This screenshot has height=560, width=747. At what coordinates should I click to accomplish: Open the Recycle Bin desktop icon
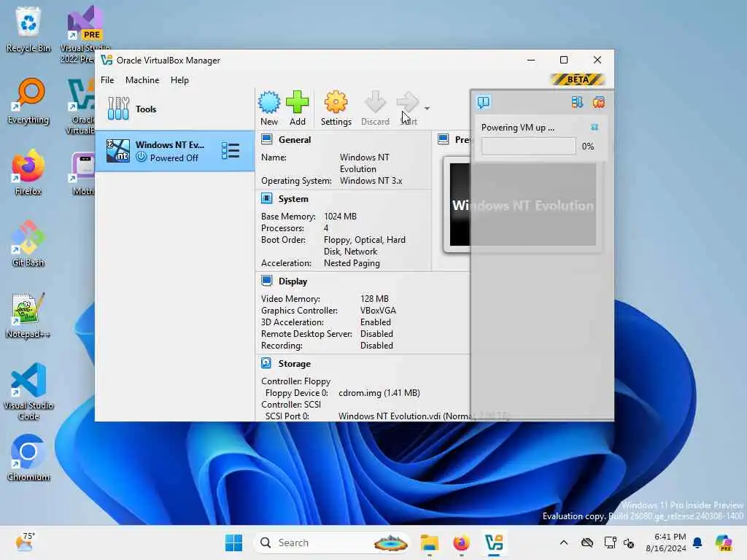tap(28, 29)
